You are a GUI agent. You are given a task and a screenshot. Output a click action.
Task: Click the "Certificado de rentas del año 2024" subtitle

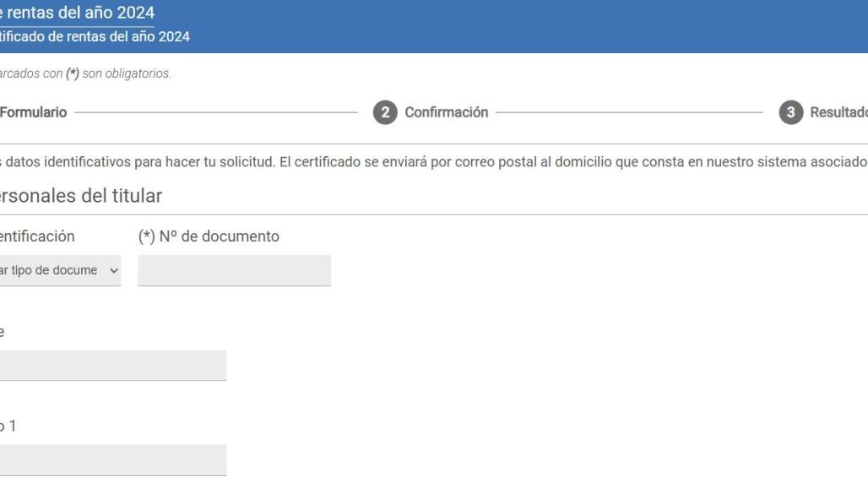[x=95, y=36]
